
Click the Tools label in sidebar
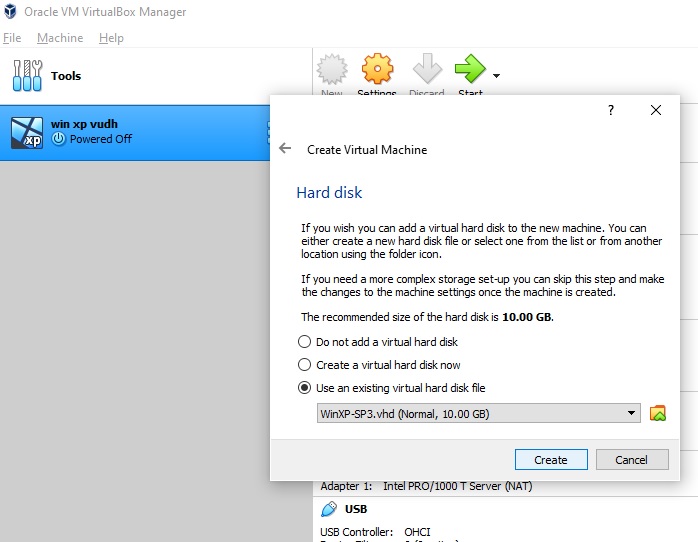(x=66, y=76)
